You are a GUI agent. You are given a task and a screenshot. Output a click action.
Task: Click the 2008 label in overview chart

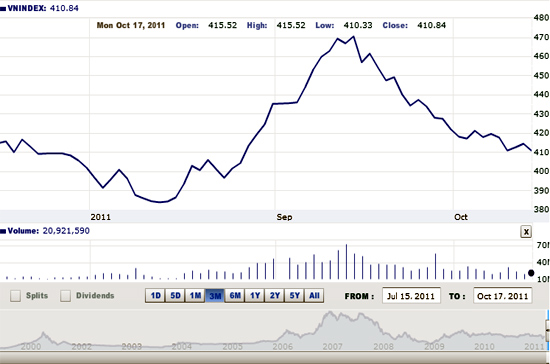[383, 346]
